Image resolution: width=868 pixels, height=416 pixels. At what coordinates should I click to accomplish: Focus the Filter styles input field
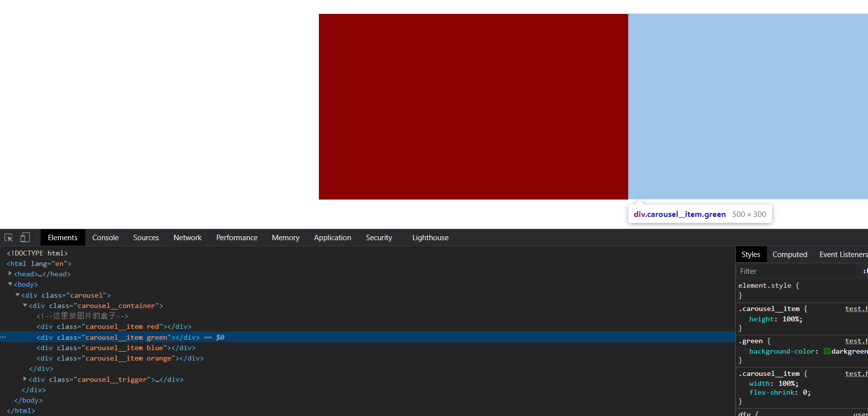[797, 271]
